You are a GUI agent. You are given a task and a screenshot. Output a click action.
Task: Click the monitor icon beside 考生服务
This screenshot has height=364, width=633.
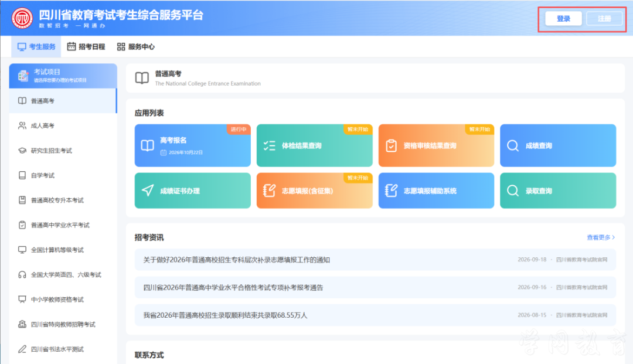pos(22,47)
